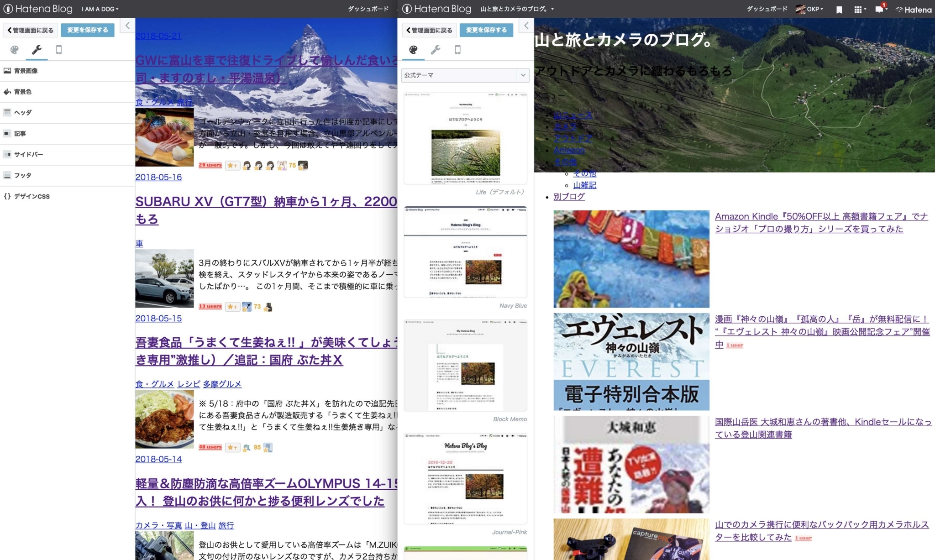
Task: Switch to smartphone tab in right window
Action: pyautogui.click(x=457, y=50)
